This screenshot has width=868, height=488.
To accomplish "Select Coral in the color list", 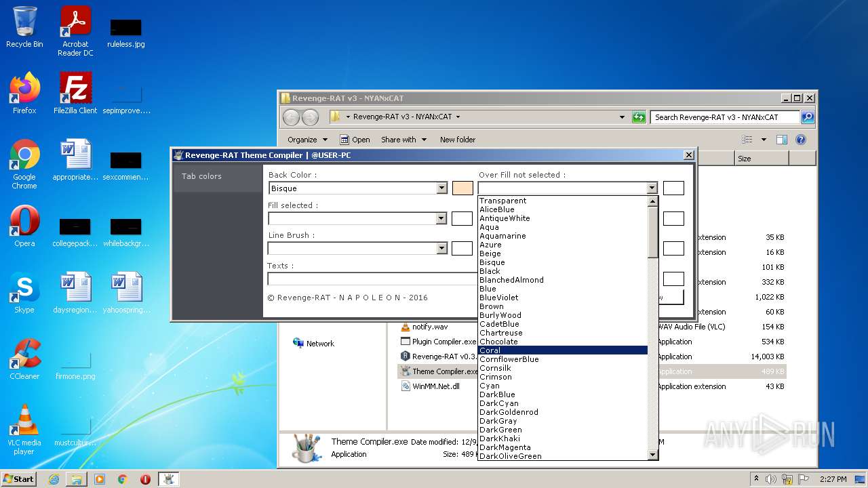I will point(563,350).
